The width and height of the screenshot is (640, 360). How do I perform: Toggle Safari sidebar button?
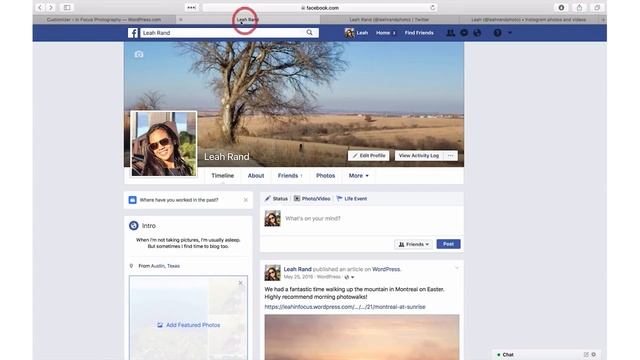67,7
